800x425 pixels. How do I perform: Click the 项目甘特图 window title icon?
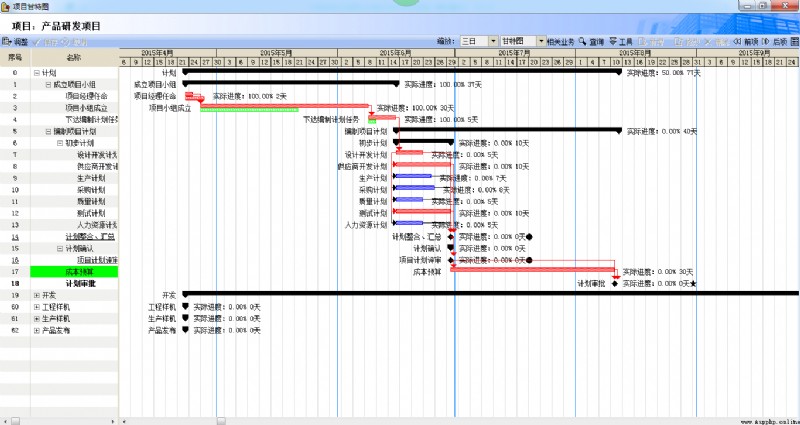coord(5,6)
